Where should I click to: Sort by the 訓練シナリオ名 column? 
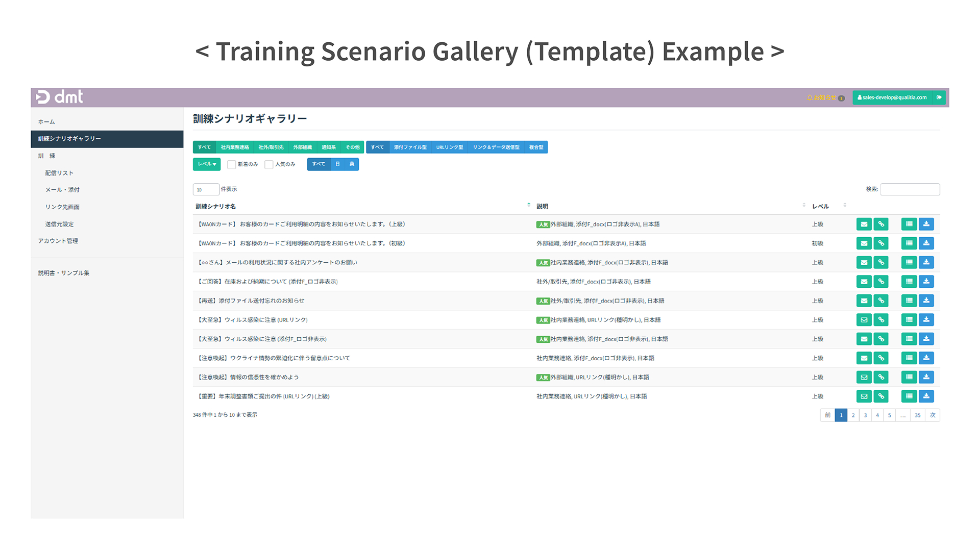(215, 207)
